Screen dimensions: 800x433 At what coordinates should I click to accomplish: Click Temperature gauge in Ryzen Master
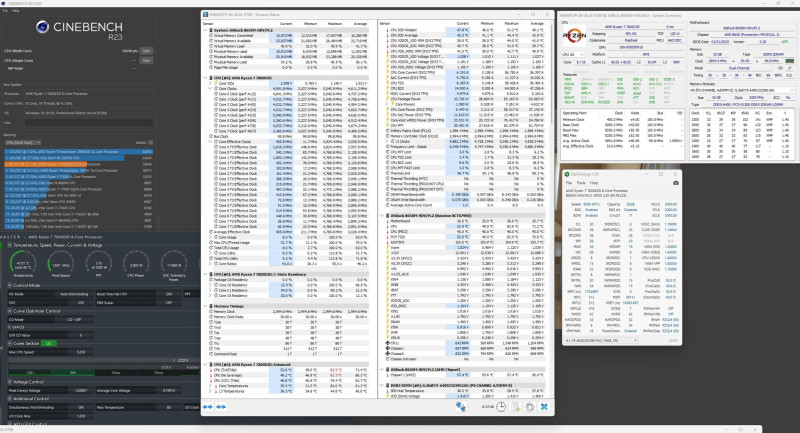click(x=23, y=263)
